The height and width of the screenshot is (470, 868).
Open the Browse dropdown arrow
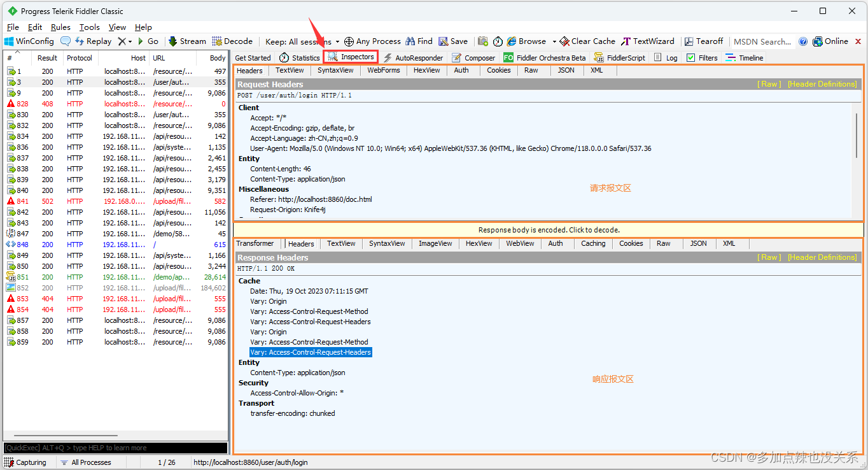pos(554,41)
